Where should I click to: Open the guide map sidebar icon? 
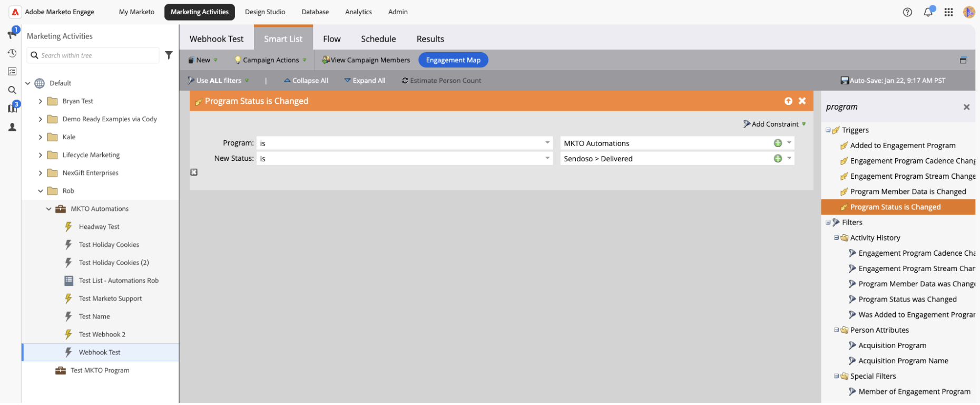click(12, 108)
